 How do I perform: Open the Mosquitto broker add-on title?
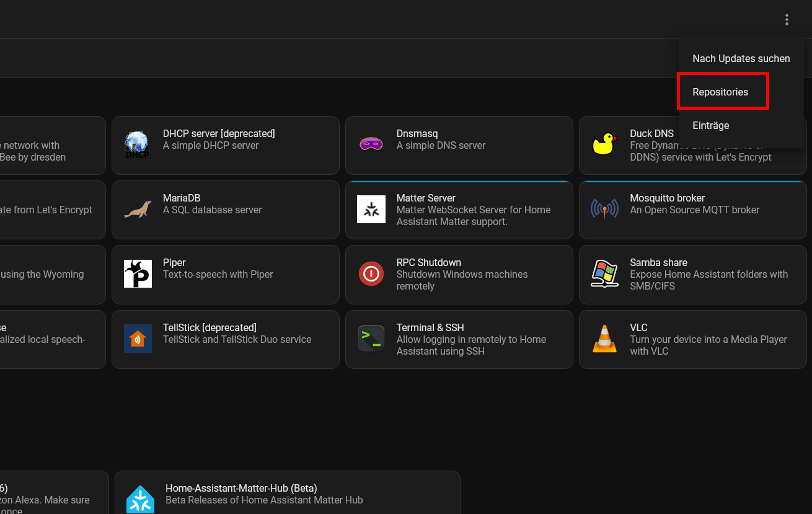coord(667,198)
